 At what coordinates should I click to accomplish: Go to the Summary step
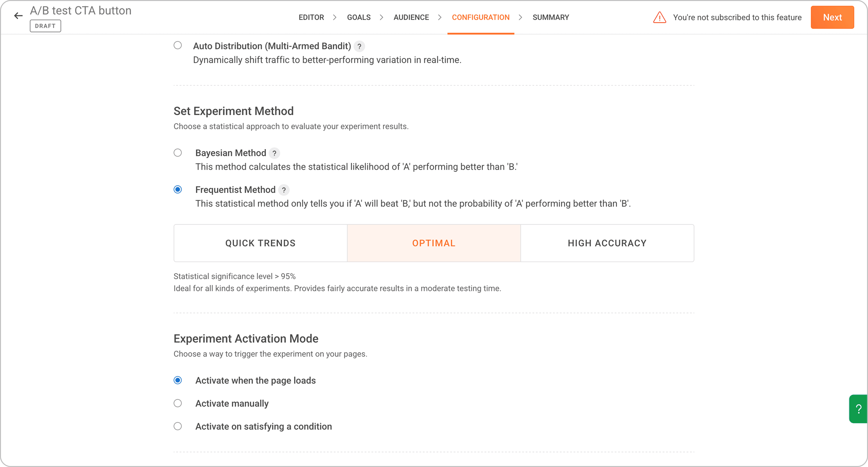click(x=551, y=17)
